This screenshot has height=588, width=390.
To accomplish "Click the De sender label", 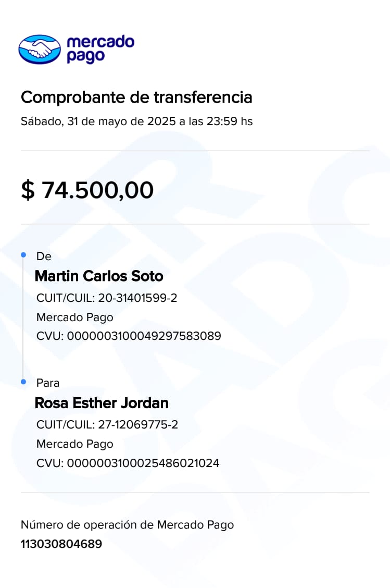I will [44, 256].
